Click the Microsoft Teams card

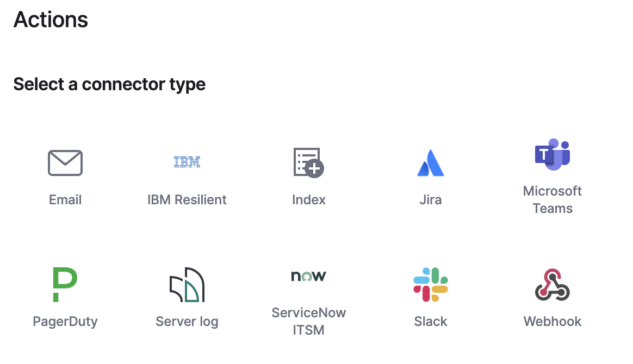(552, 179)
